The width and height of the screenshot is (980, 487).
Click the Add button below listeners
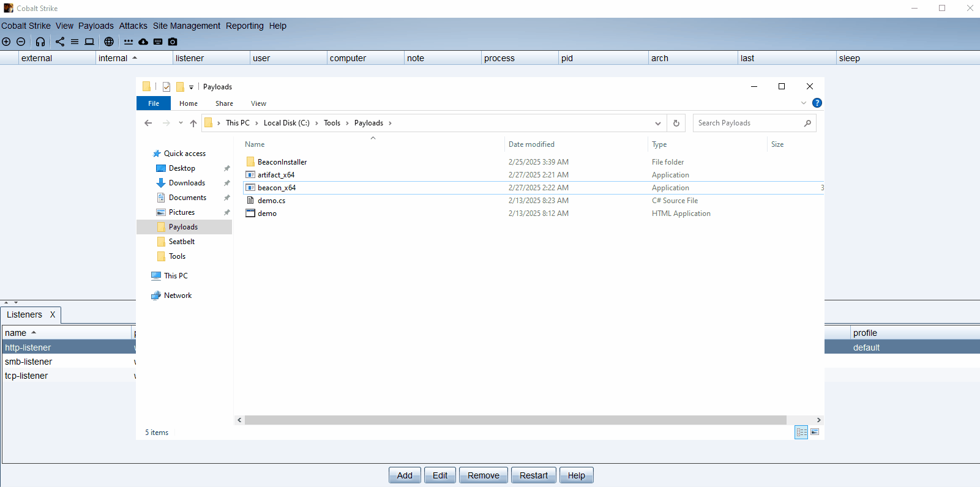pyautogui.click(x=405, y=475)
